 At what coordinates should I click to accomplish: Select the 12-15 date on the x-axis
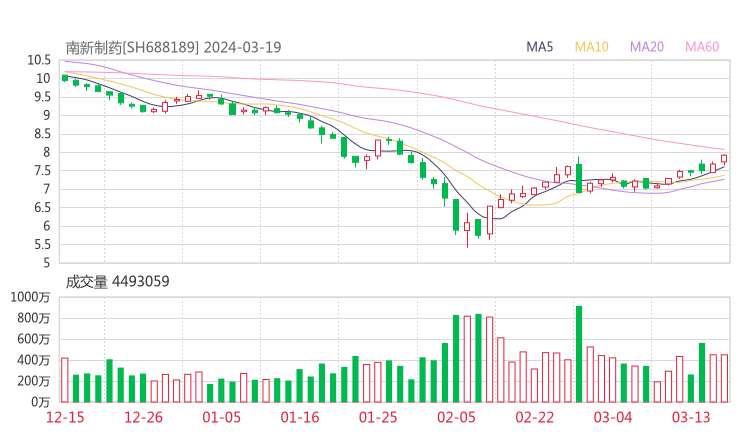[x=65, y=417]
